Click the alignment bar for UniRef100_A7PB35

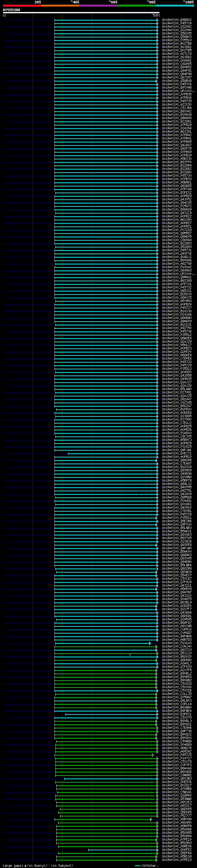click(106, 95)
